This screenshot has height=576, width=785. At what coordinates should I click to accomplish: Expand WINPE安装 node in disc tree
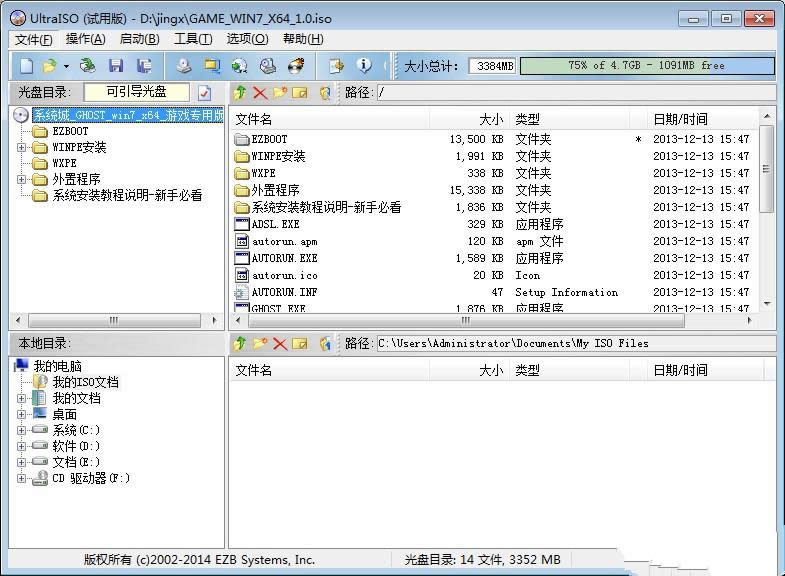[21, 147]
